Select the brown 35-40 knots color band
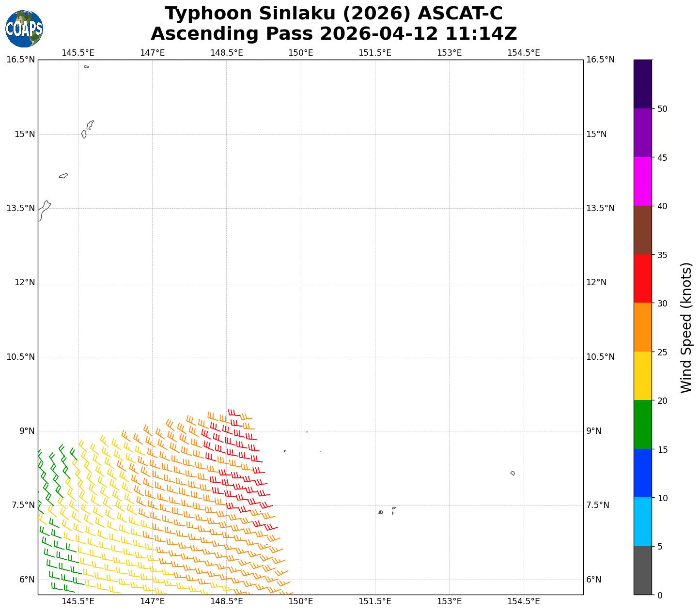Screen dimensions: 700x612 point(643,230)
